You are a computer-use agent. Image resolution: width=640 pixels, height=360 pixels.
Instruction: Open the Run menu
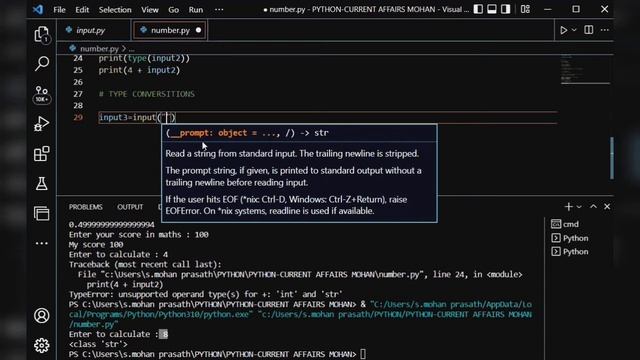[196, 9]
